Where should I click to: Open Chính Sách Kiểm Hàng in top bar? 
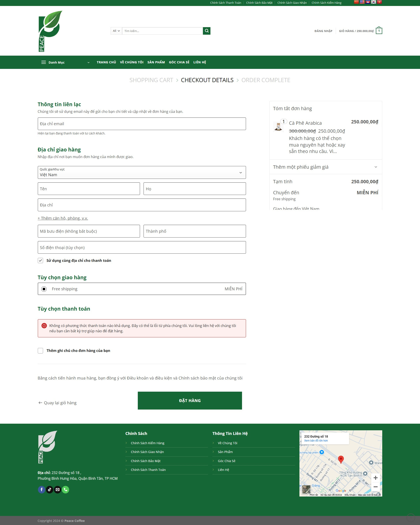(326, 3)
